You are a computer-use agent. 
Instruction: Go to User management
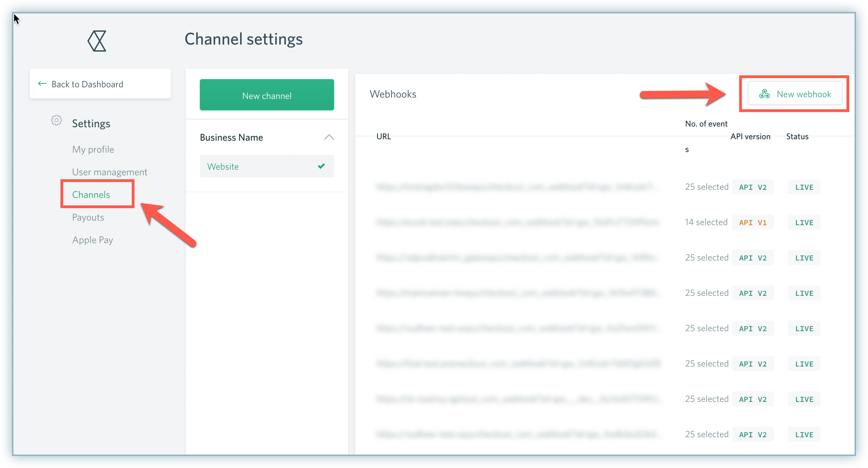tap(109, 172)
